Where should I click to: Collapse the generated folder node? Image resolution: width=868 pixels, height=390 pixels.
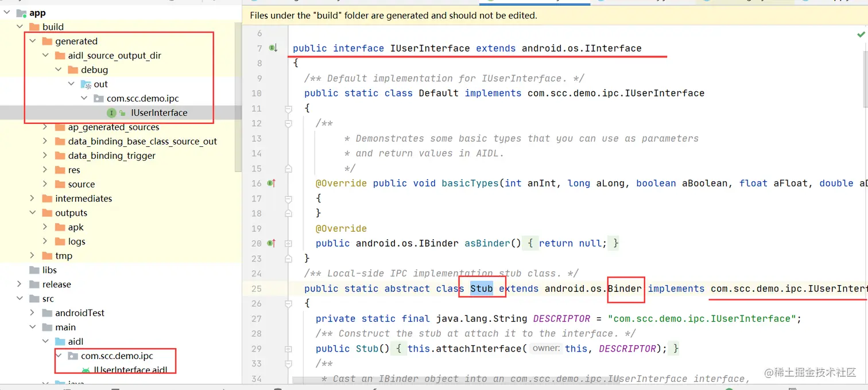[x=33, y=41]
